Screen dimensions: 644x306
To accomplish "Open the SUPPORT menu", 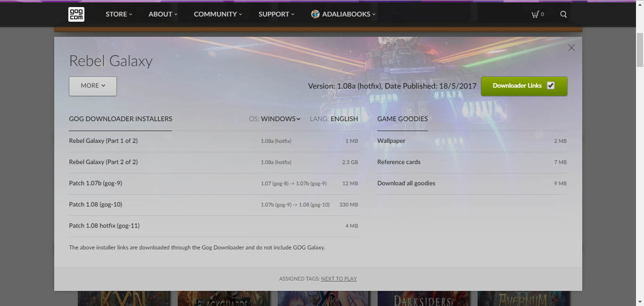I will 276,14.
